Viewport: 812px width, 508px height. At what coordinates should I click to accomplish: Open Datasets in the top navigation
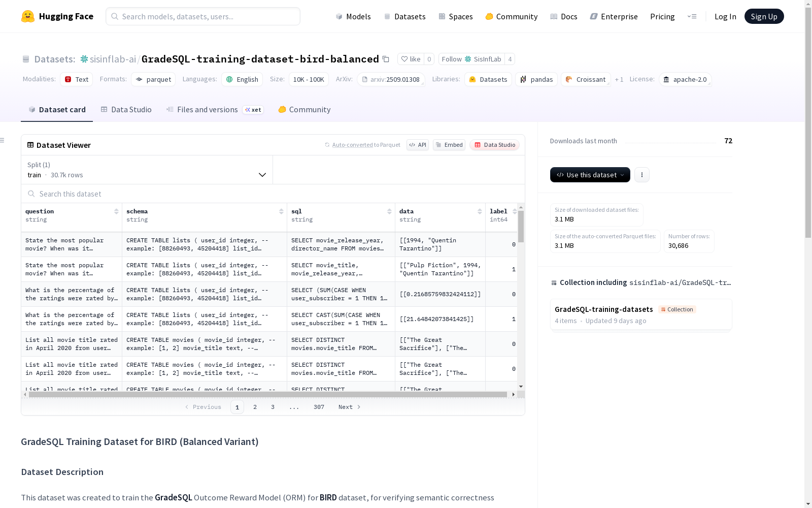click(x=404, y=16)
